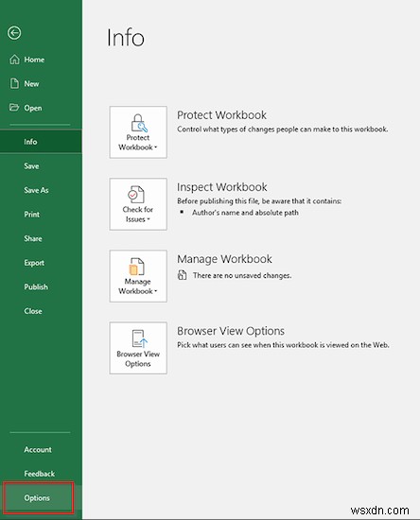Click the Home house icon
Image resolution: width=420 pixels, height=520 pixels.
pos(14,60)
